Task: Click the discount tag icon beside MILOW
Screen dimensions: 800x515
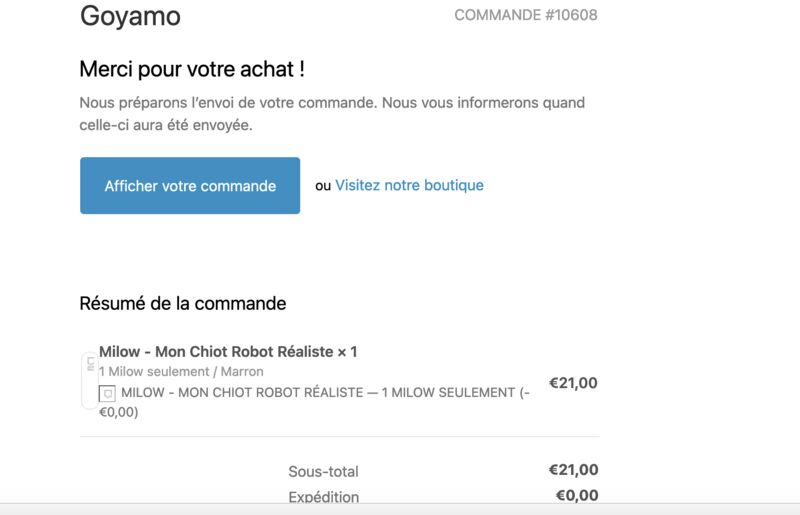Action: coord(107,394)
